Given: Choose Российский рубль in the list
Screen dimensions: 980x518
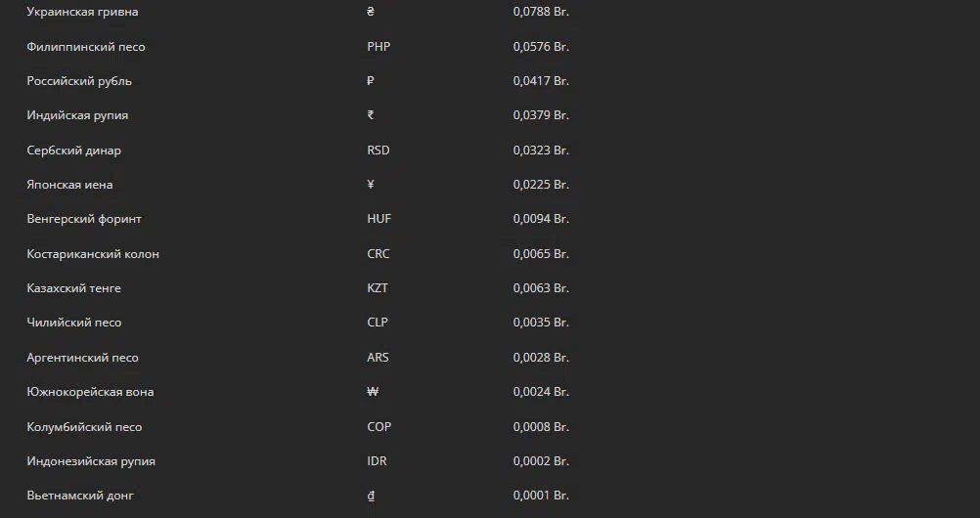Looking at the screenshot, I should 79,80.
